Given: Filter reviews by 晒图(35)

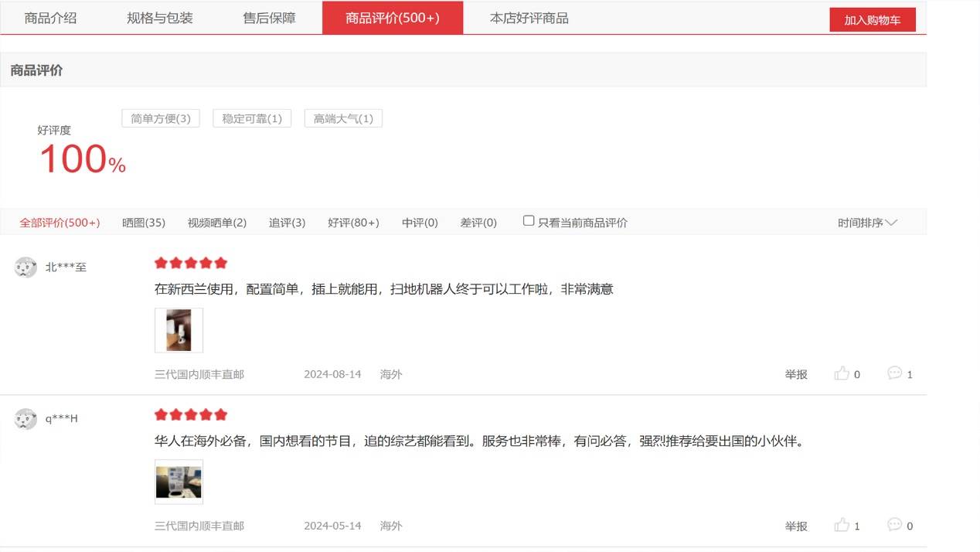Looking at the screenshot, I should pyautogui.click(x=144, y=223).
